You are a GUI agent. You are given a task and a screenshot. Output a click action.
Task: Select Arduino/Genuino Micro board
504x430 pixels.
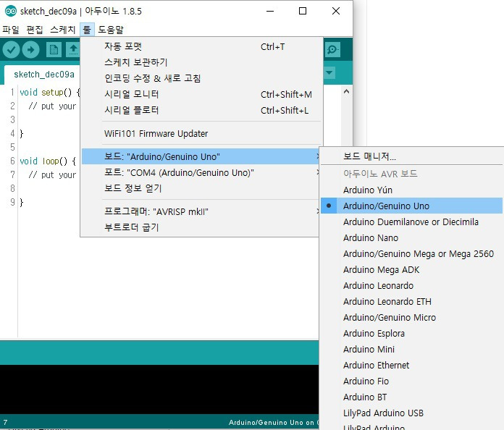pyautogui.click(x=411, y=317)
